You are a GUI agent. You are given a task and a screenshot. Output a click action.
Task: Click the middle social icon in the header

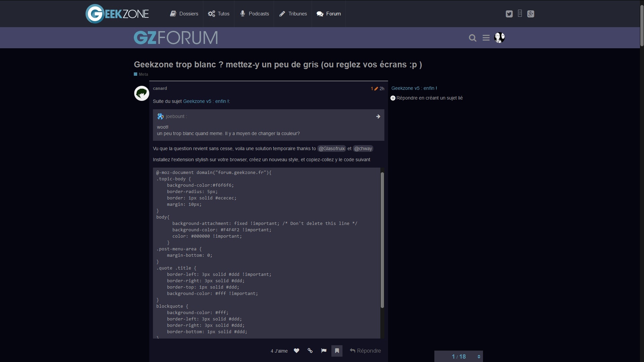[x=520, y=13]
